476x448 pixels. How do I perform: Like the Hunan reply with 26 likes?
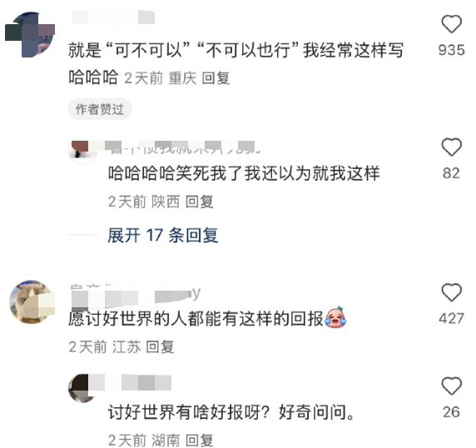coord(451,386)
